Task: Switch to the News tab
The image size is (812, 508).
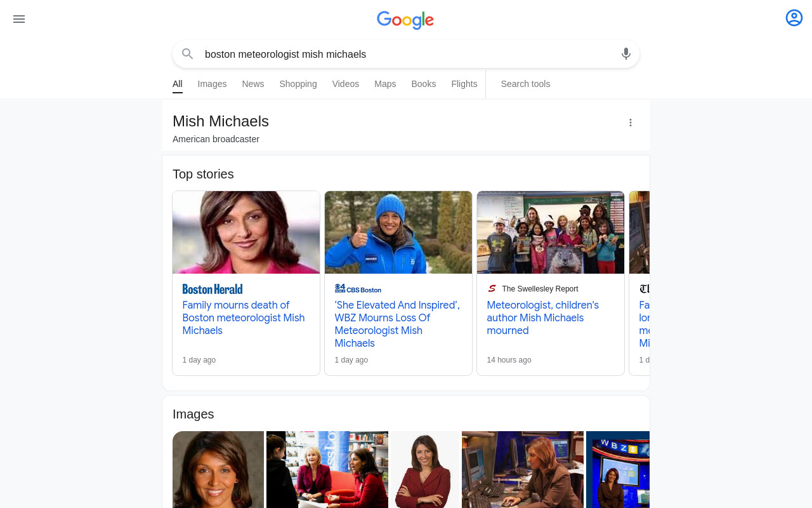Action: pyautogui.click(x=252, y=84)
